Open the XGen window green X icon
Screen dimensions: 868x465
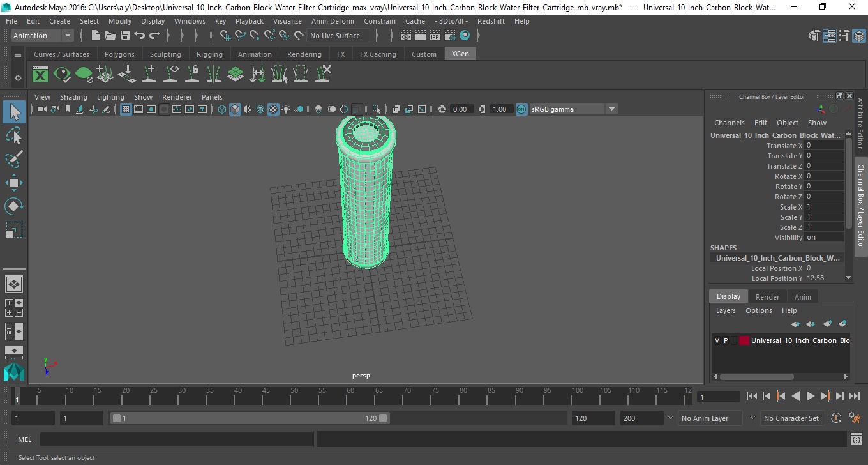[x=40, y=75]
